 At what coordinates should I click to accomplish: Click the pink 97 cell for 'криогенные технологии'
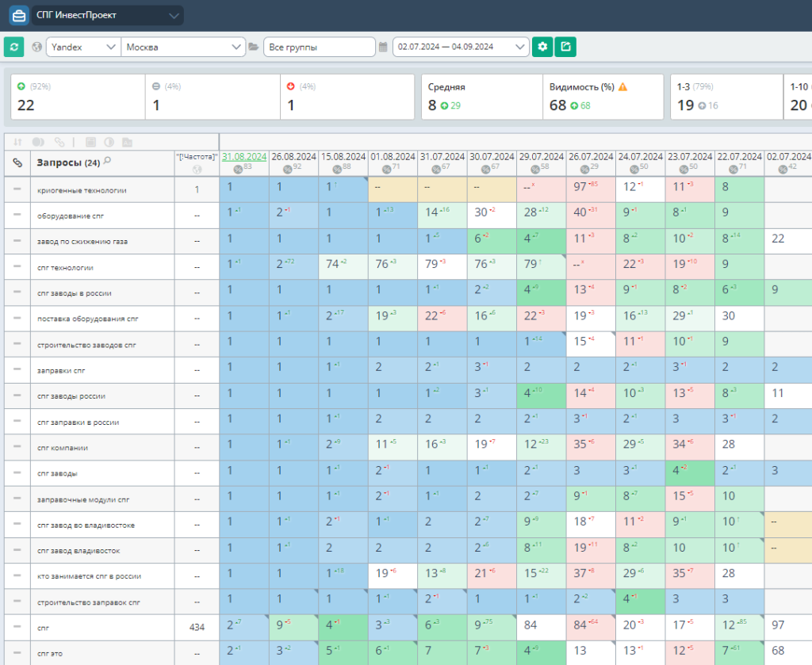(591, 189)
